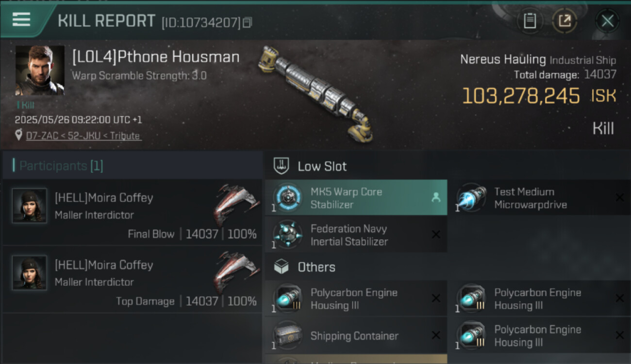Click the share export icon
The image size is (631, 364).
tap(565, 21)
